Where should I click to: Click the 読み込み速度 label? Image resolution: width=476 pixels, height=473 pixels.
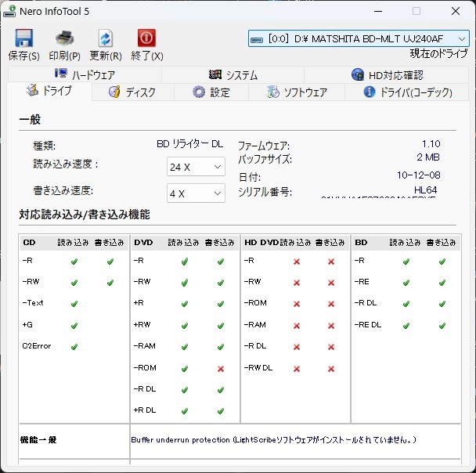click(x=66, y=164)
